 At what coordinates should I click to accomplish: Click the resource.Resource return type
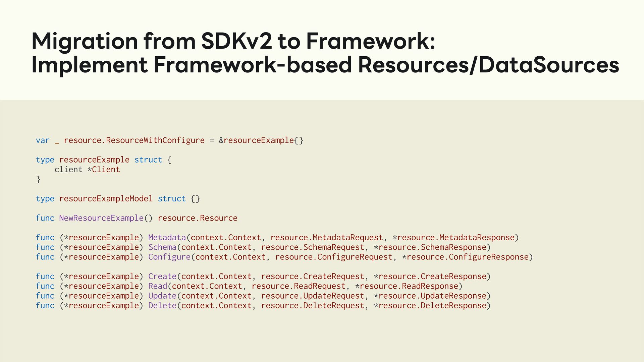pyautogui.click(x=198, y=218)
